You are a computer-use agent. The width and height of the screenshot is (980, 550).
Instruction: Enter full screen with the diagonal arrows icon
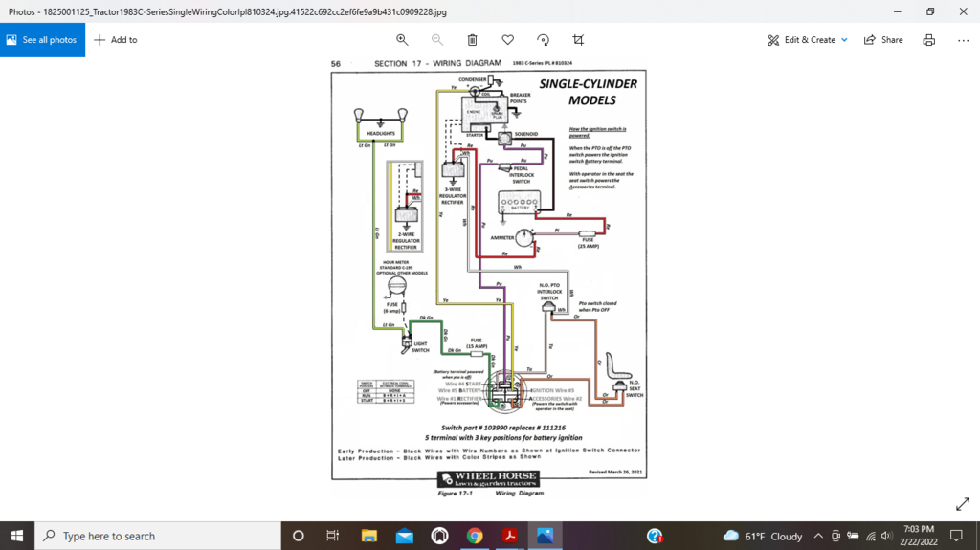[963, 504]
